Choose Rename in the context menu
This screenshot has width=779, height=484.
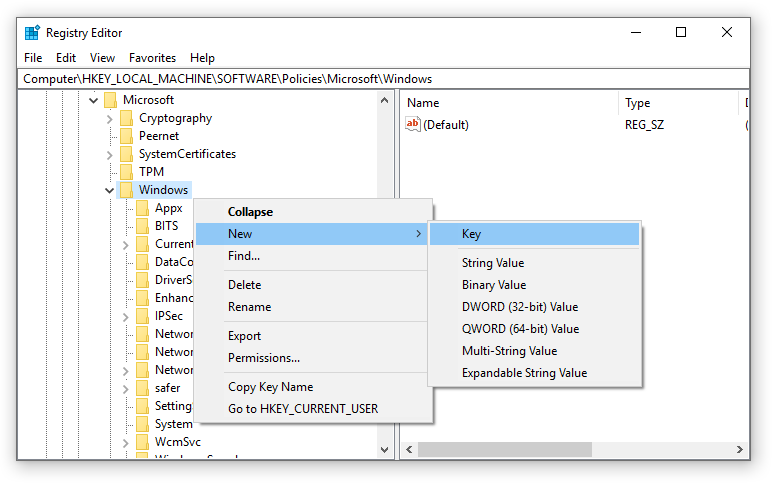coord(313,307)
